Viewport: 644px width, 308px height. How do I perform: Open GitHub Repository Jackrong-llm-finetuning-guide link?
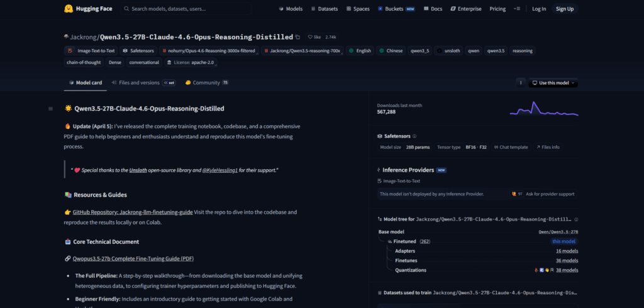pyautogui.click(x=133, y=212)
